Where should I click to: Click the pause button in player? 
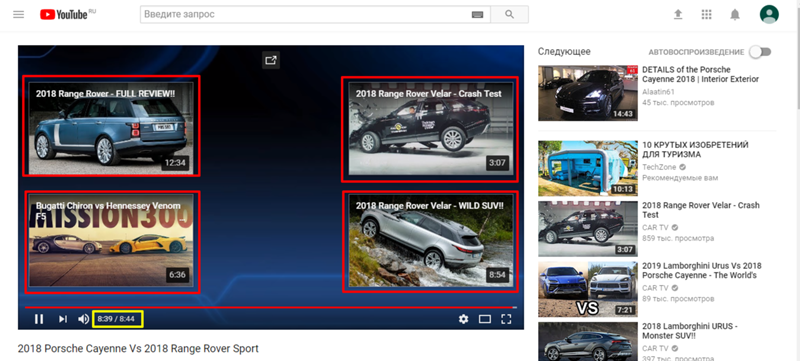[x=39, y=319]
